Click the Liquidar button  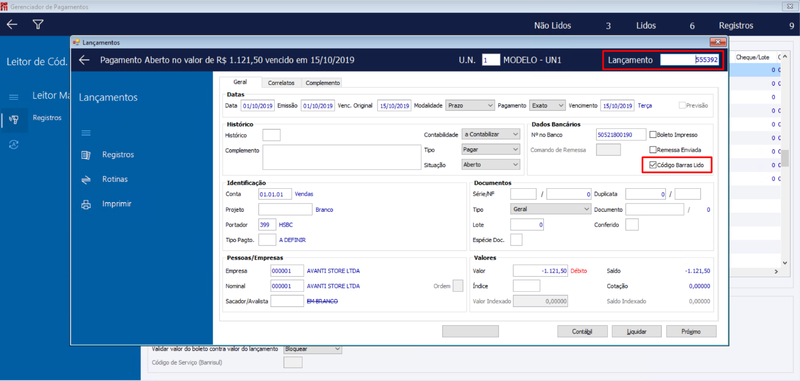(x=637, y=332)
